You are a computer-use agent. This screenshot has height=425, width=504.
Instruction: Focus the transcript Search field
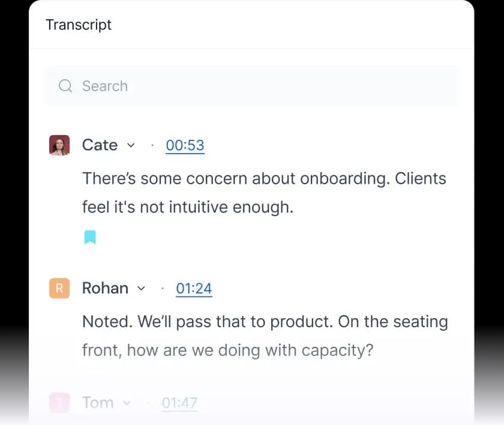252,86
